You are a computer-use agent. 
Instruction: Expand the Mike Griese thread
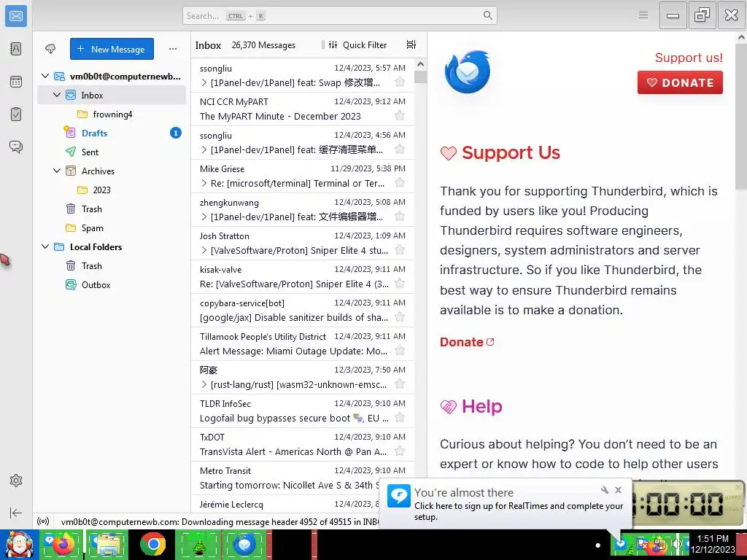(x=204, y=183)
